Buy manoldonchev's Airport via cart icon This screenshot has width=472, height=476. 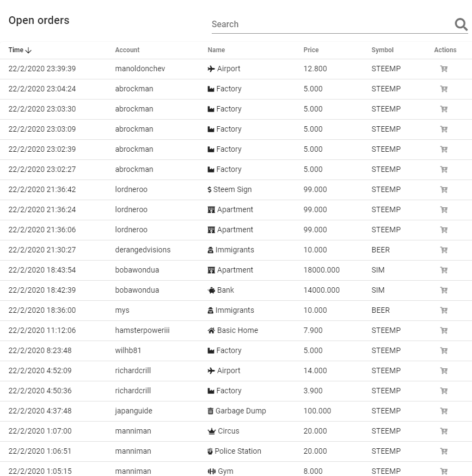click(x=444, y=69)
